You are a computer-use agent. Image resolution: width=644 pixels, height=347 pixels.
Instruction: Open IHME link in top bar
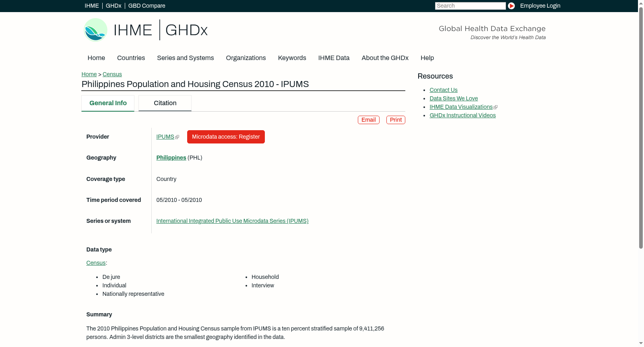[x=92, y=6]
